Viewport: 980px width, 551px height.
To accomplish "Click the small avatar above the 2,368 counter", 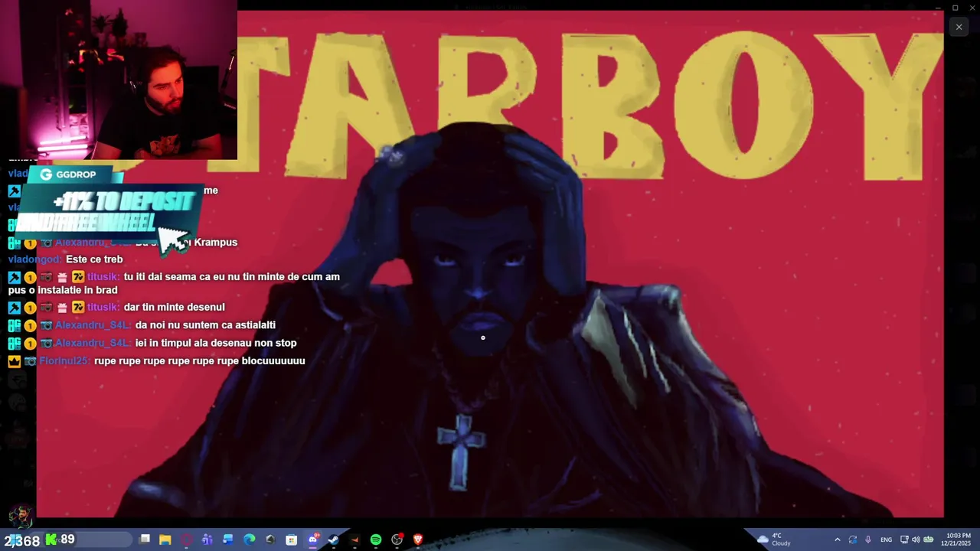I will click(21, 517).
